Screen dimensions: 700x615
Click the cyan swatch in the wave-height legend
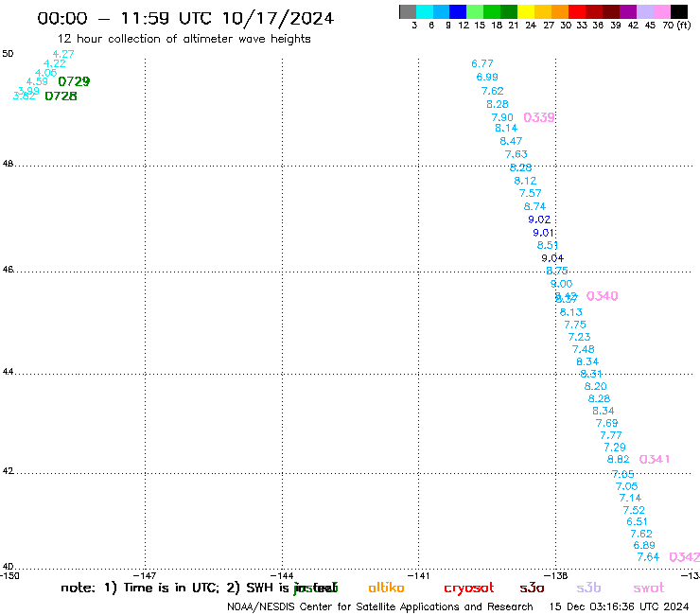coord(425,11)
